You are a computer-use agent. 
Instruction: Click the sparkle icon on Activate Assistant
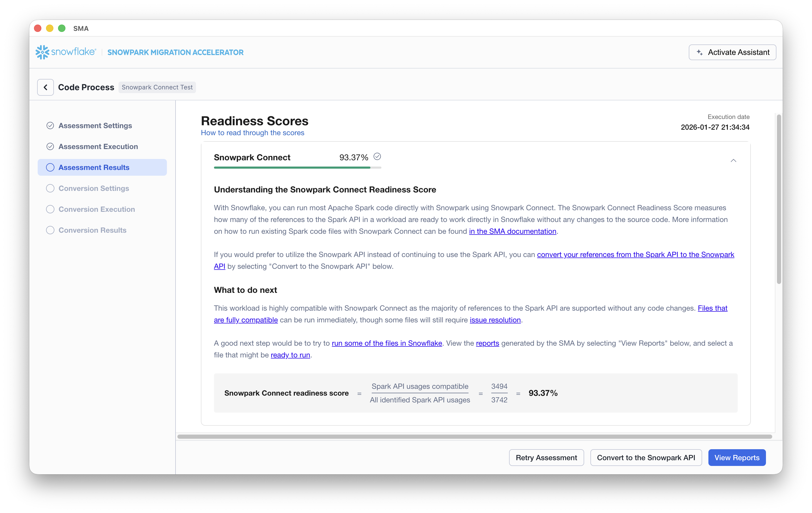pos(700,52)
